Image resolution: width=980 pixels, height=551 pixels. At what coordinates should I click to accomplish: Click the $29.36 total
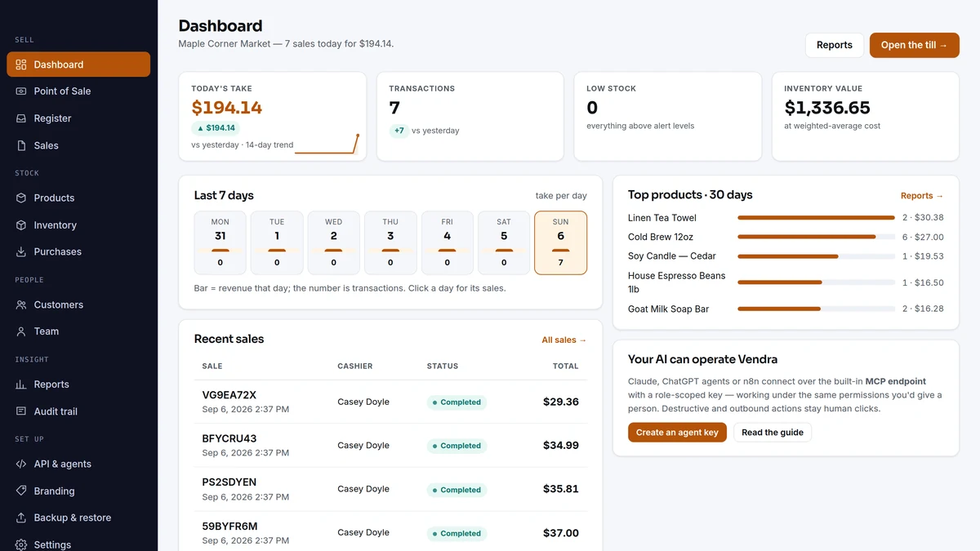pyautogui.click(x=561, y=402)
